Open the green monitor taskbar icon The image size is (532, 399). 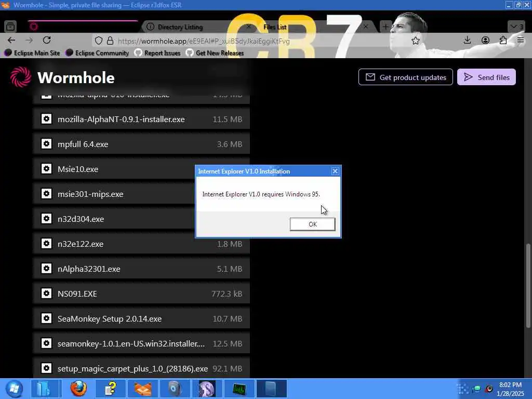point(239,389)
